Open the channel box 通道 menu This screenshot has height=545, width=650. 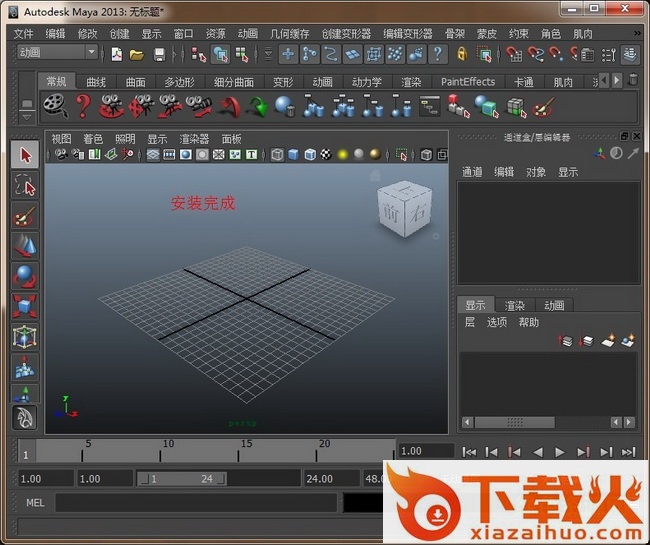[472, 172]
